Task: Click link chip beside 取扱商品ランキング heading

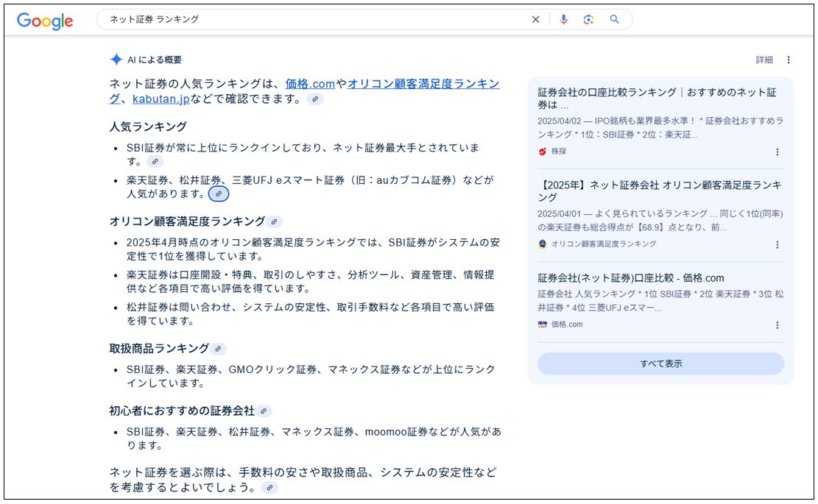Action: pyautogui.click(x=218, y=349)
